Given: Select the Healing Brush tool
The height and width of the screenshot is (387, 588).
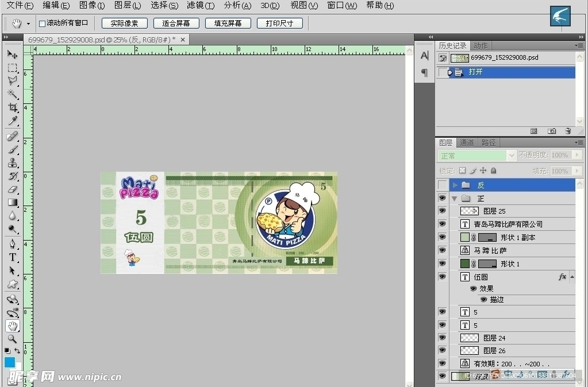Looking at the screenshot, I should 13,136.
